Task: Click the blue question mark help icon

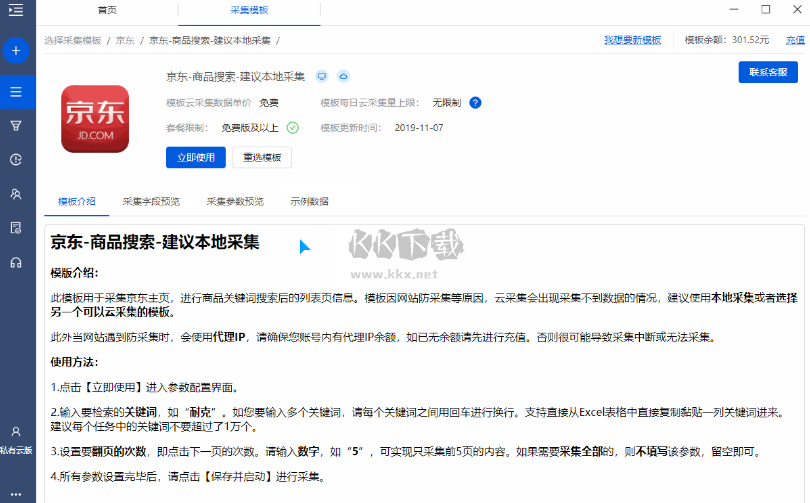Action: click(475, 103)
